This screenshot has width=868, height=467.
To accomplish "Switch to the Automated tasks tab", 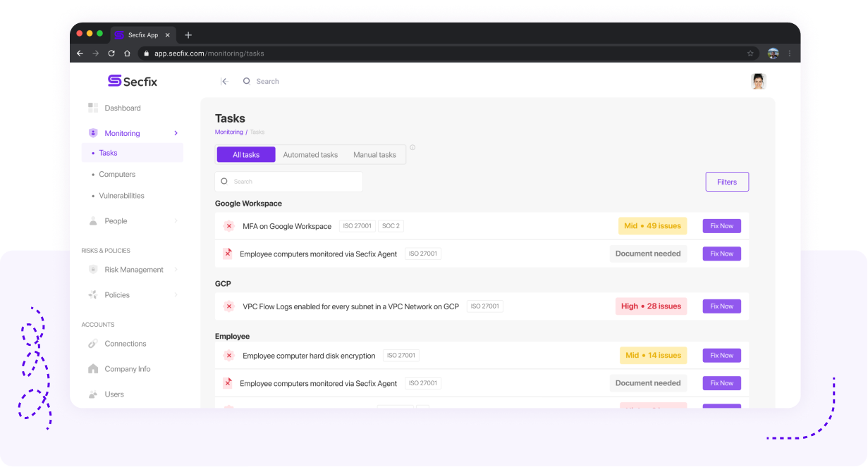I will point(310,155).
